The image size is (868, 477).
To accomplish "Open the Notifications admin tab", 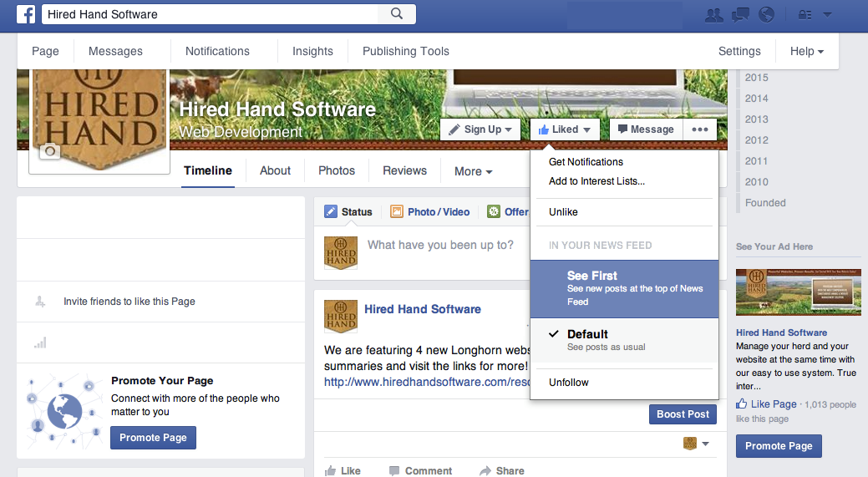I will (217, 51).
